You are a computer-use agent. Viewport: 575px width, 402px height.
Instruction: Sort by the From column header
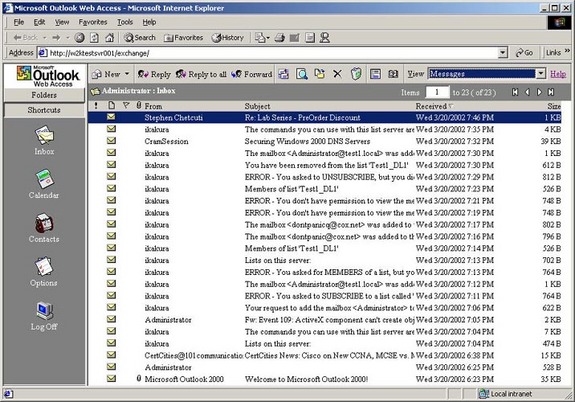(153, 106)
